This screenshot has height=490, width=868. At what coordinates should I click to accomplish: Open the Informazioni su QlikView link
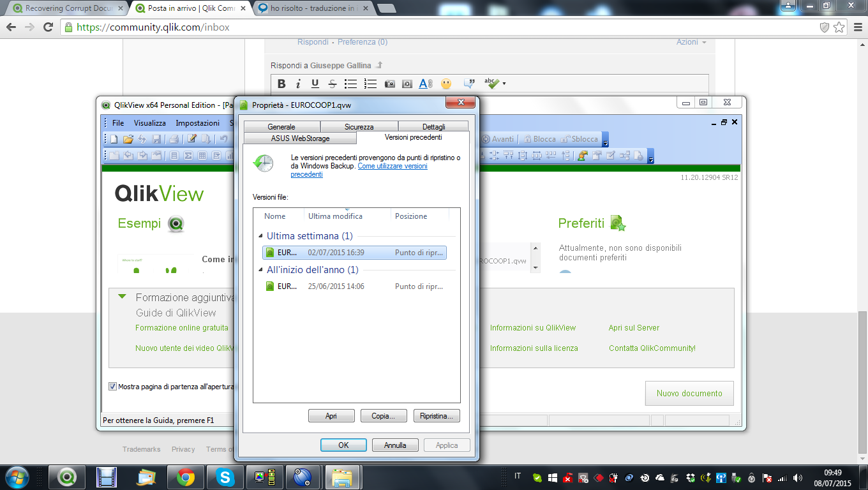tap(533, 328)
